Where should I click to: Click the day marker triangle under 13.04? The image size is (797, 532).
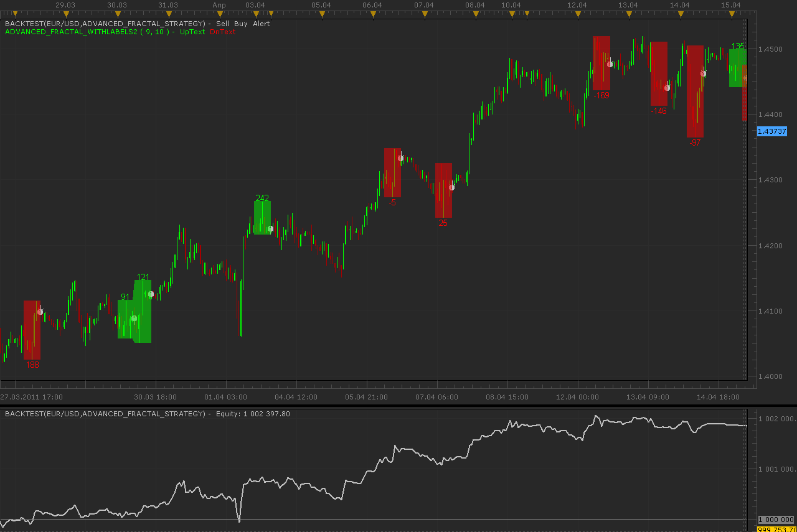coord(629,14)
